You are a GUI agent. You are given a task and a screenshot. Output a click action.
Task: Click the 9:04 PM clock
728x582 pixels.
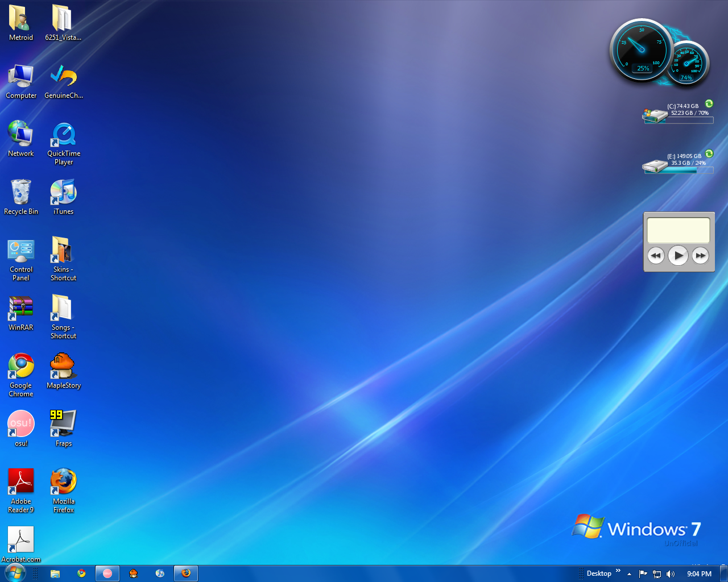click(x=699, y=574)
